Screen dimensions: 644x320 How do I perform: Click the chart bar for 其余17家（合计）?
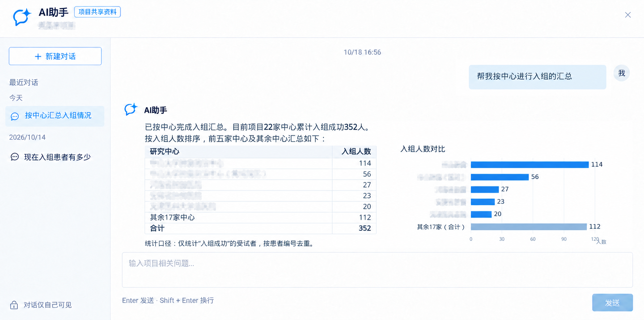click(x=529, y=227)
